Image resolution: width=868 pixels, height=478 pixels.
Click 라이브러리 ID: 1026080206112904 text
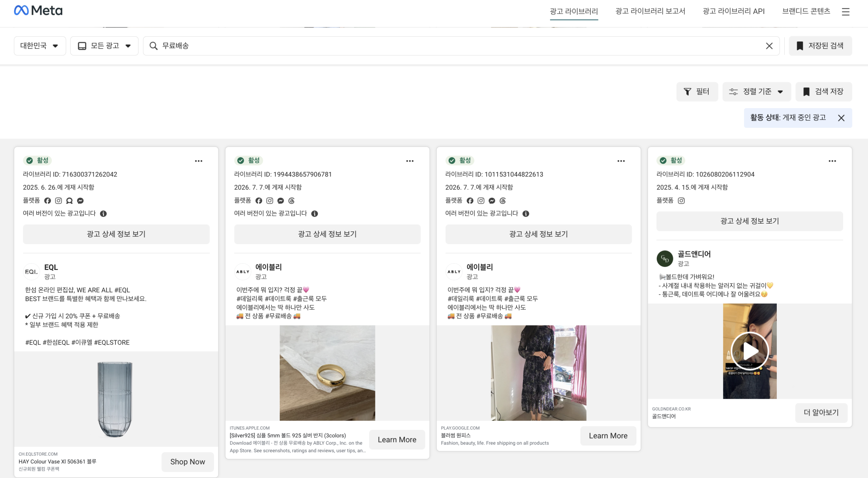click(705, 174)
